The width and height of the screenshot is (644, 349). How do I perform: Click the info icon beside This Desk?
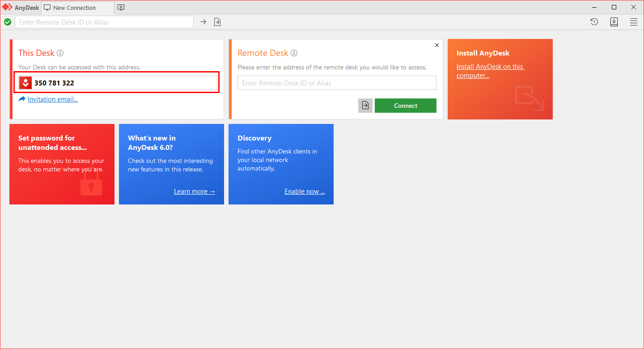tap(60, 53)
